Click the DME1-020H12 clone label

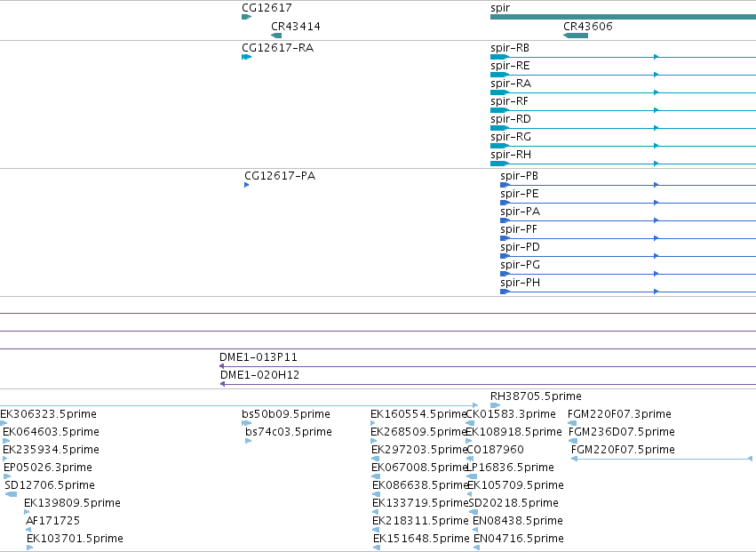pos(260,375)
